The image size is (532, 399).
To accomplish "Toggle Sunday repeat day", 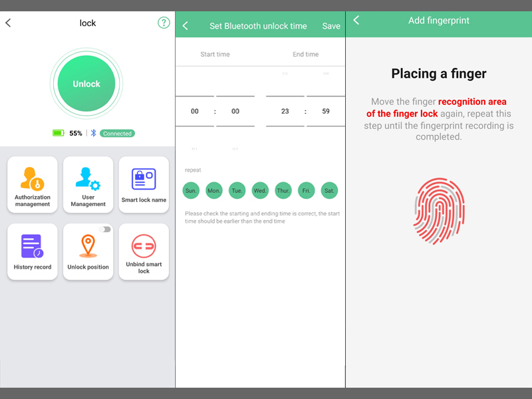I will click(x=191, y=190).
